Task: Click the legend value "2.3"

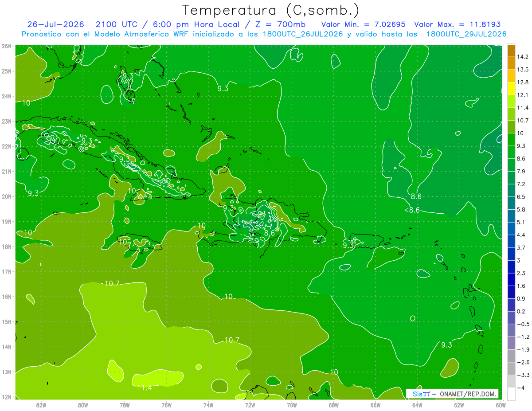Action: [521, 273]
